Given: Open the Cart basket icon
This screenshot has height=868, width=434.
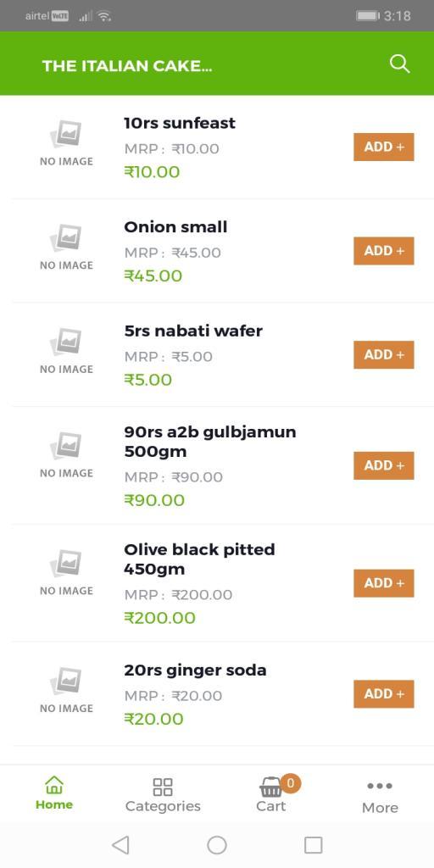Looking at the screenshot, I should coord(270,787).
